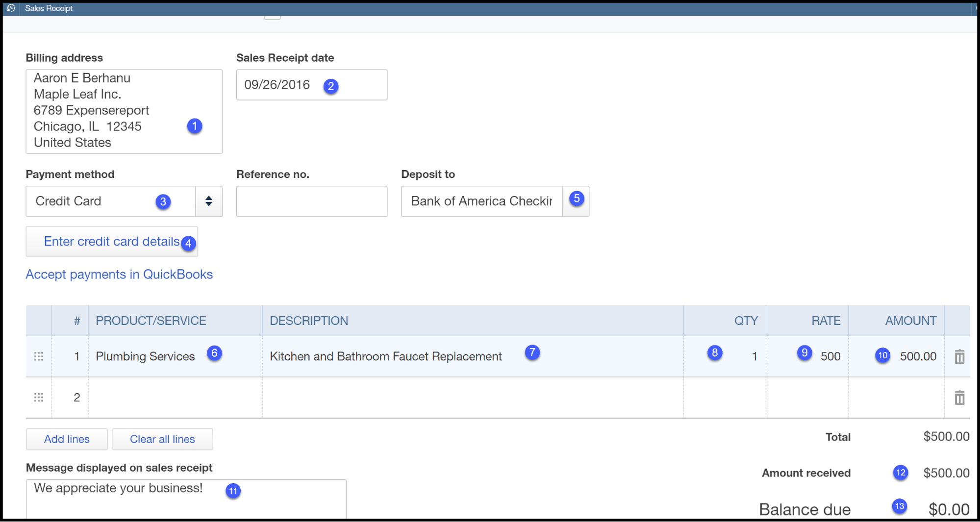Click the Total value $500.00
980x522 pixels.
pyautogui.click(x=947, y=437)
